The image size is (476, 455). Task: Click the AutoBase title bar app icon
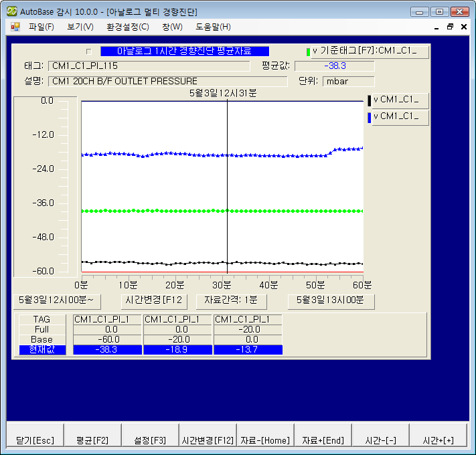click(12, 11)
